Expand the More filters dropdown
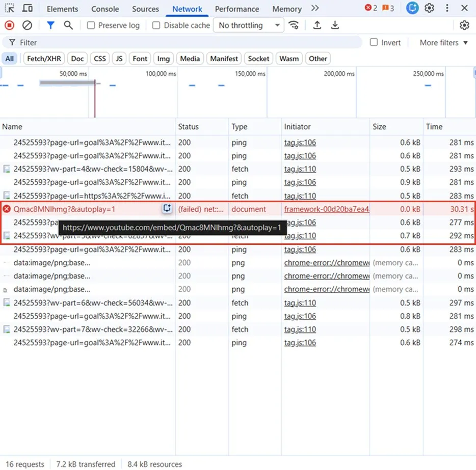The width and height of the screenshot is (476, 470). [x=443, y=43]
